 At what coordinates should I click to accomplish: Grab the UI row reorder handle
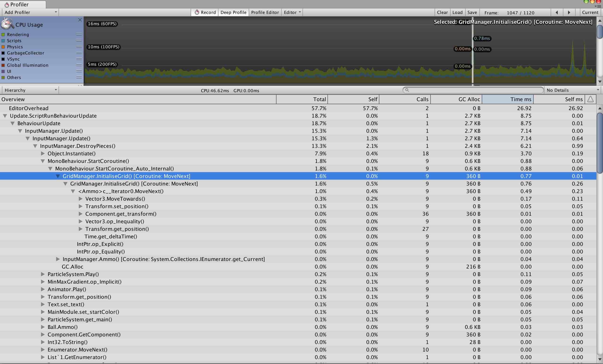coord(79,71)
